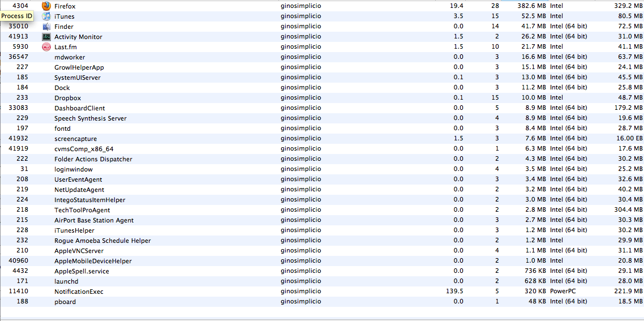Click PID 41913 cell
The width and height of the screenshot is (644, 321).
click(x=18, y=36)
